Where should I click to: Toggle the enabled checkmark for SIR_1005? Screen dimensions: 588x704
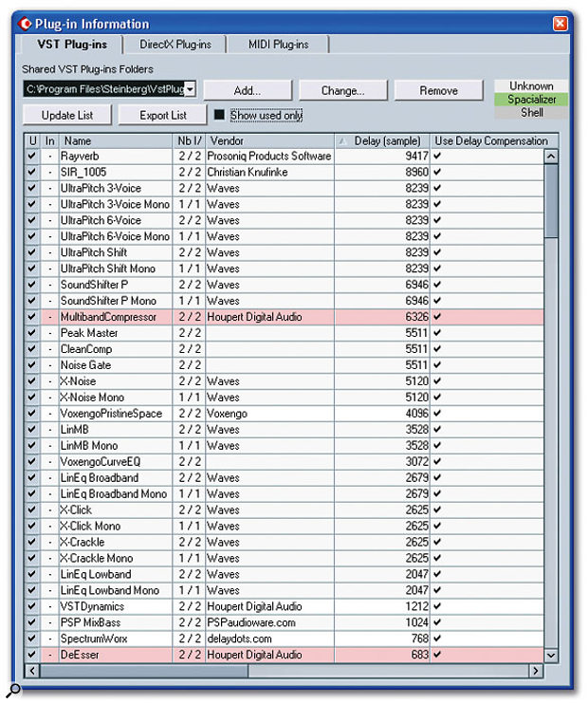pos(32,172)
